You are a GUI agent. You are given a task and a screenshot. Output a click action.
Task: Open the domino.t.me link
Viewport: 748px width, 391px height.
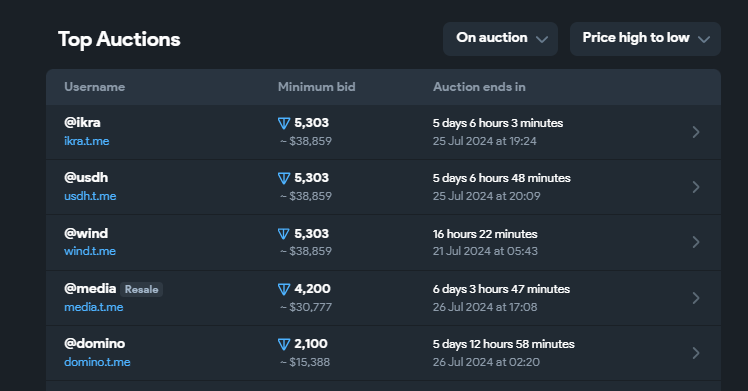(x=97, y=362)
